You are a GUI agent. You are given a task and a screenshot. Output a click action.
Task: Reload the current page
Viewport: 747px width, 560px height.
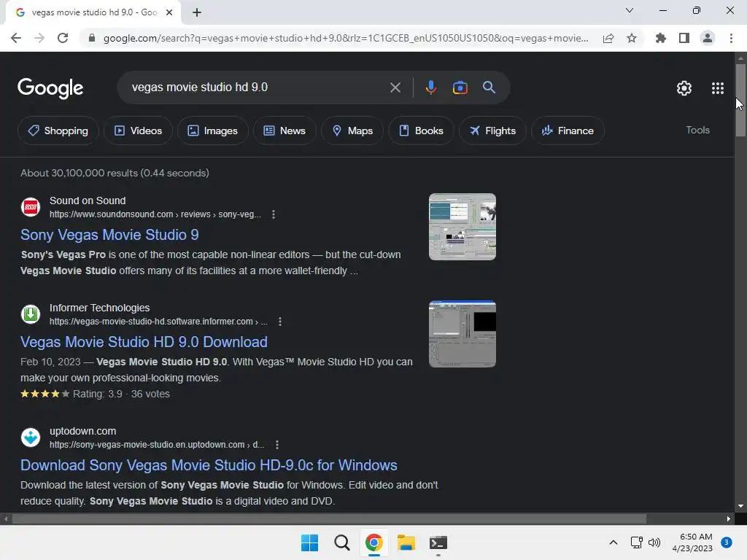pos(63,38)
